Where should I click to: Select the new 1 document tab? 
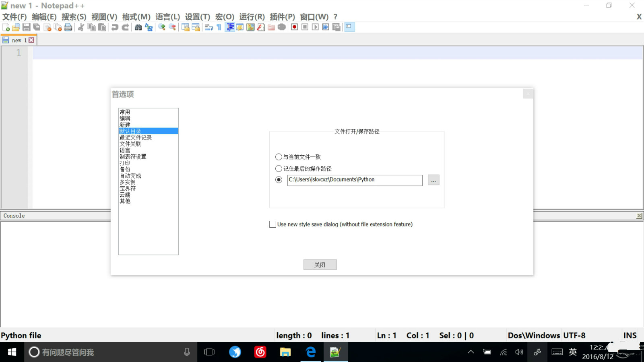(x=19, y=40)
